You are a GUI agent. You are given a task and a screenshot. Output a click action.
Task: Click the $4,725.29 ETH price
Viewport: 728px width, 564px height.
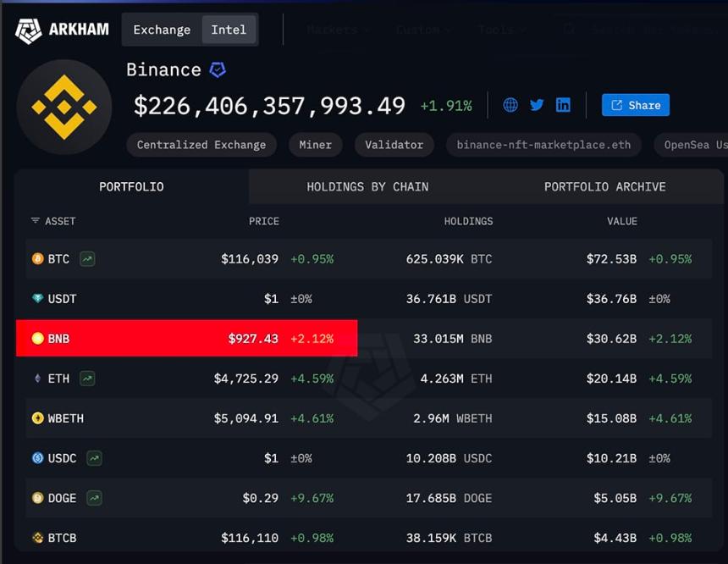click(246, 379)
